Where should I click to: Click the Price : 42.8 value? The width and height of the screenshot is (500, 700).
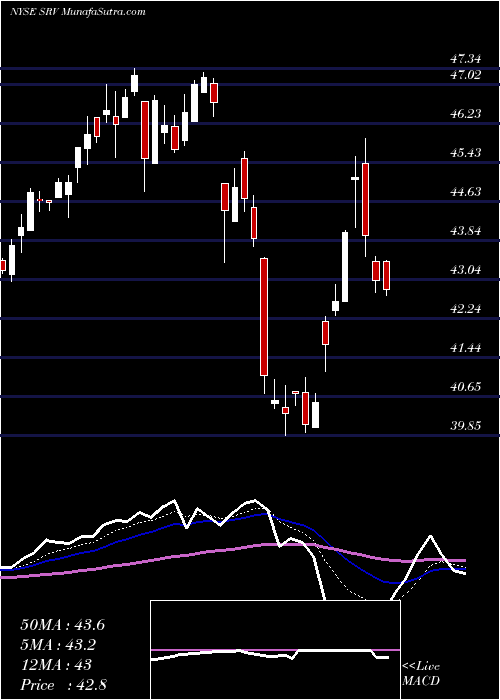tap(63, 685)
